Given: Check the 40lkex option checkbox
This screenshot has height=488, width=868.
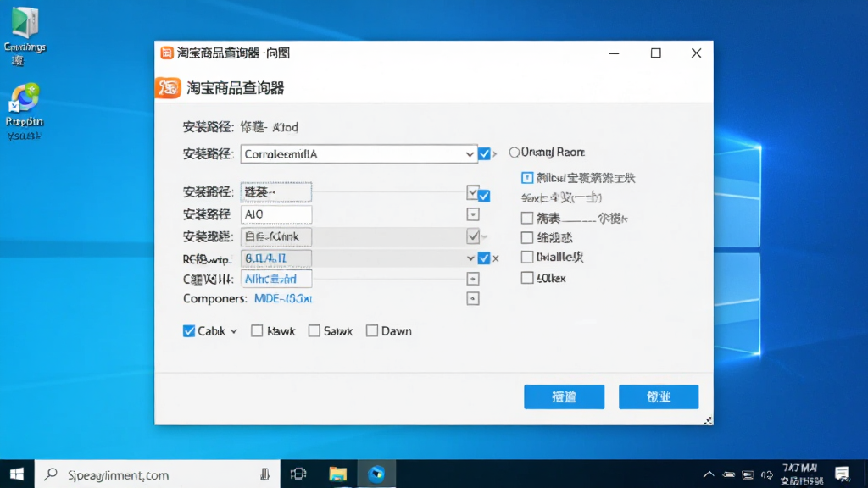Looking at the screenshot, I should point(527,278).
